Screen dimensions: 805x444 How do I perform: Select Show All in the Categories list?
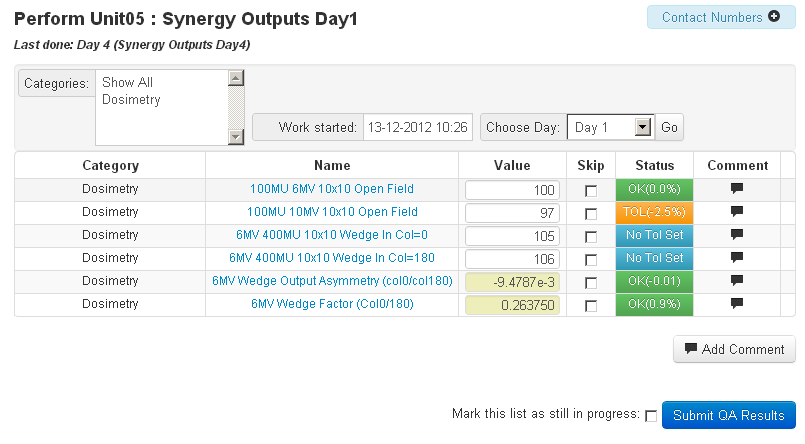127,83
